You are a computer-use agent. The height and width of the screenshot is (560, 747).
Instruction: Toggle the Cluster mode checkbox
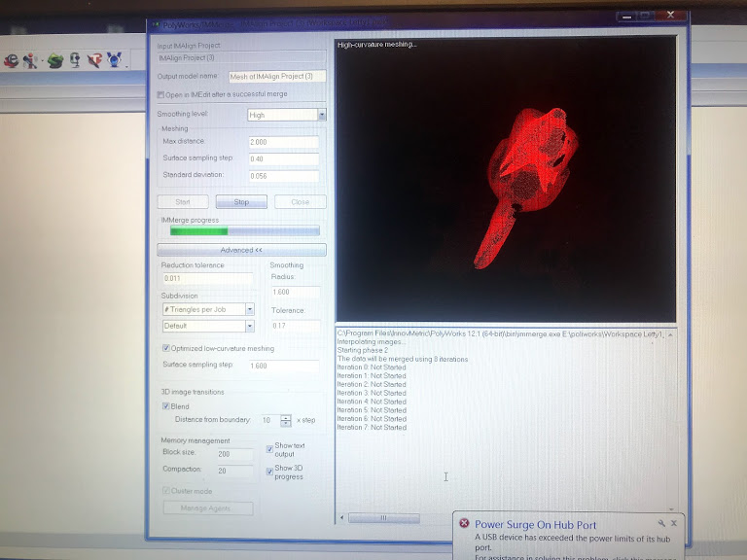point(165,490)
